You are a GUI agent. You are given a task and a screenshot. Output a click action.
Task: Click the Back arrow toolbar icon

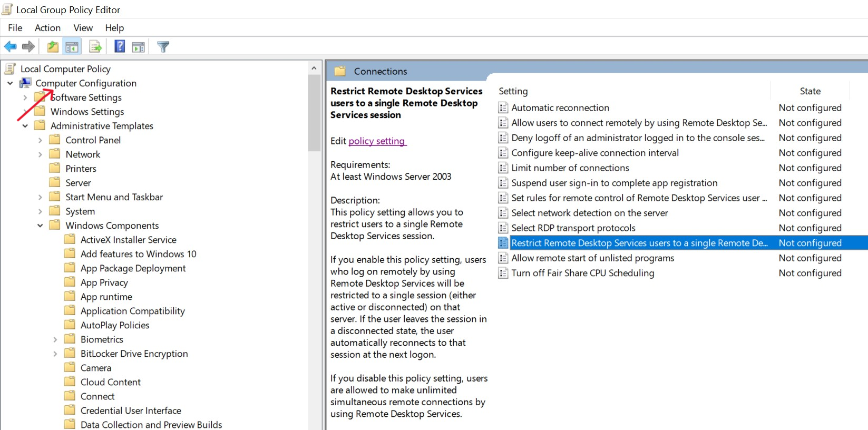click(x=10, y=47)
